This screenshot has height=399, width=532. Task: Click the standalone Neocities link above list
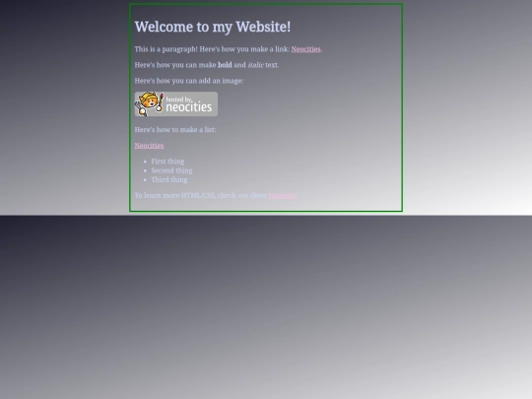[149, 146]
